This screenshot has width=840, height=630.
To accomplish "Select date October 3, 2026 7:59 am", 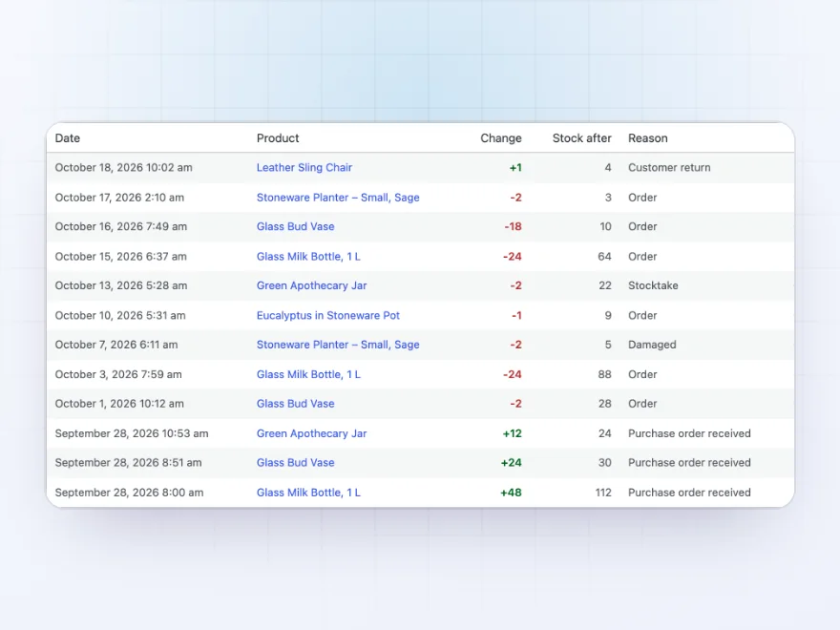I will (118, 374).
